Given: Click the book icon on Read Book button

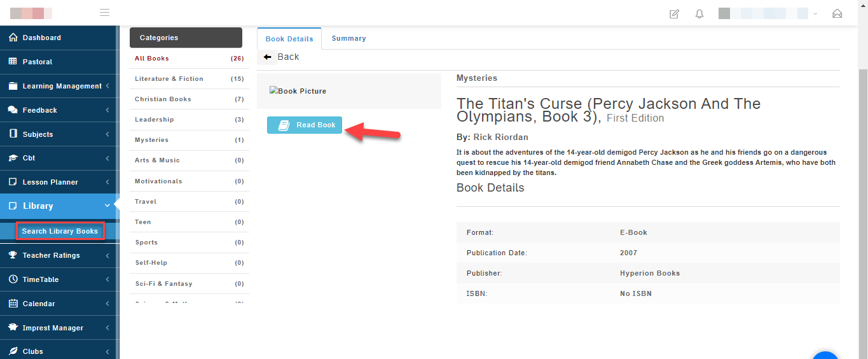Looking at the screenshot, I should (x=284, y=125).
